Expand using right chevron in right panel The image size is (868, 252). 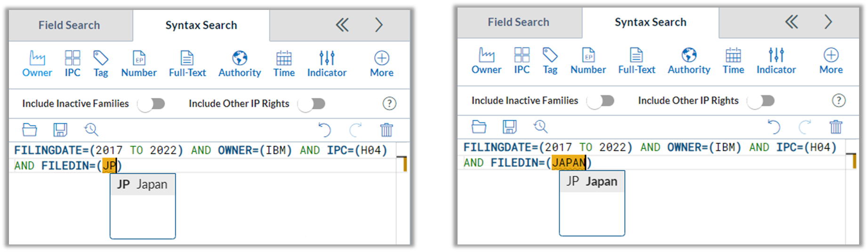[828, 22]
